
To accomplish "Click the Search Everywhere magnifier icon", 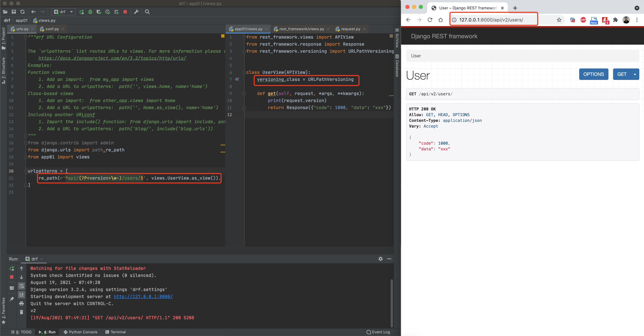I will point(147,12).
